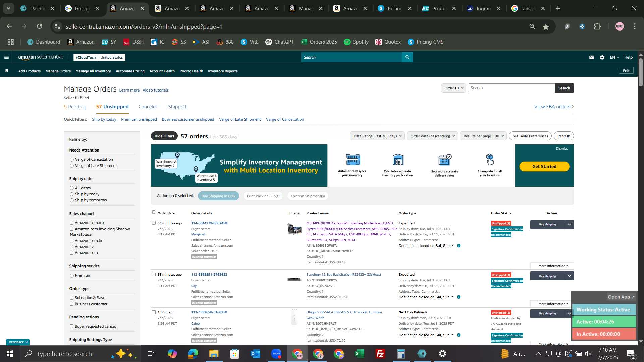Dismiss the inventory management banner
The height and width of the screenshot is (362, 644).
561,149
